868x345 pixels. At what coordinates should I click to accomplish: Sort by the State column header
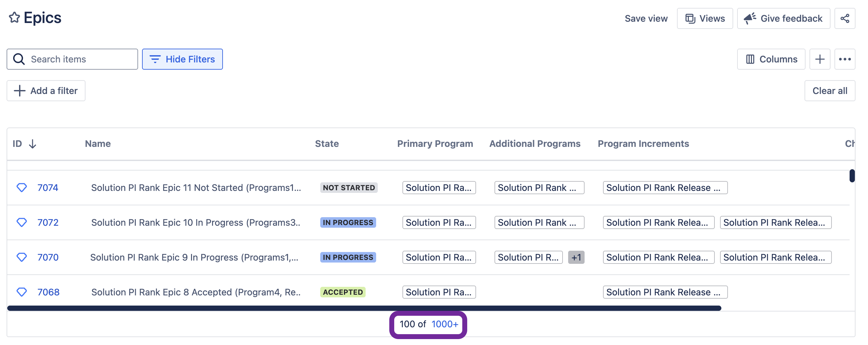point(326,144)
